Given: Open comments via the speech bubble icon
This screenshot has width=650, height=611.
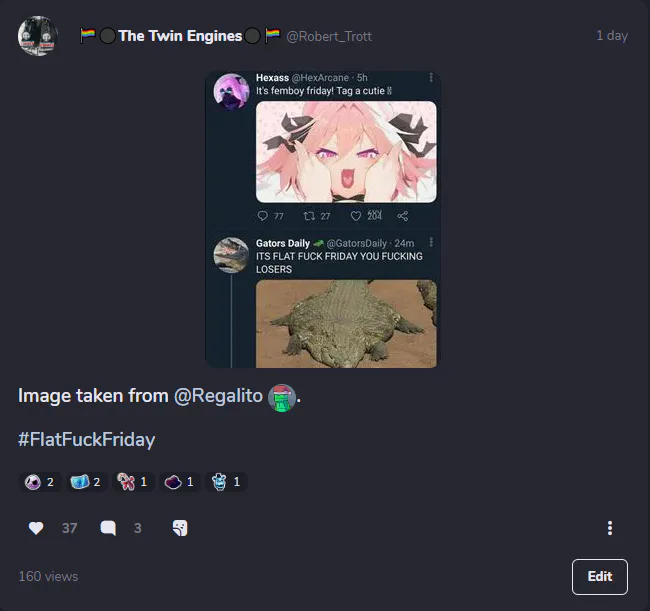Looking at the screenshot, I should pos(108,528).
